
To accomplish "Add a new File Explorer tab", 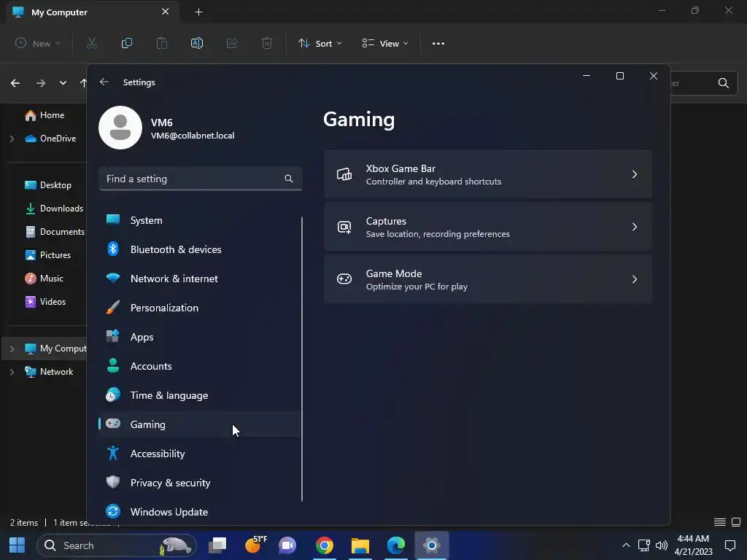I will [x=198, y=12].
